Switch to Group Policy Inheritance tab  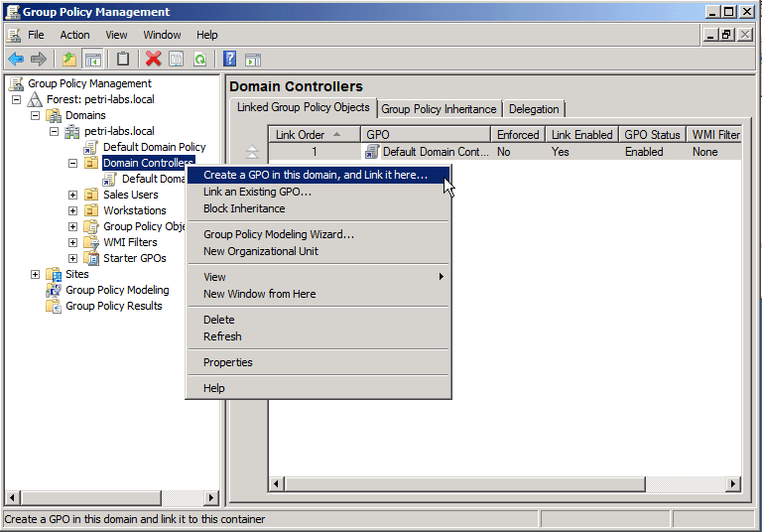pos(439,109)
